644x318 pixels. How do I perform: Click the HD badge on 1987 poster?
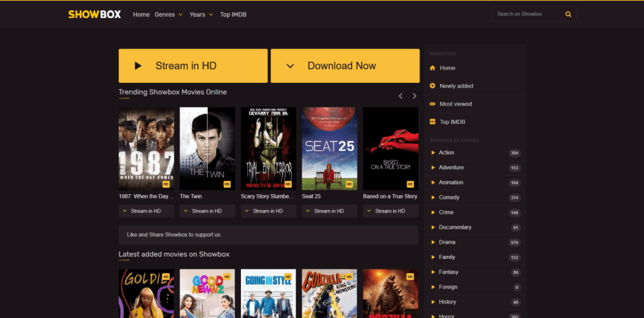[x=166, y=184]
